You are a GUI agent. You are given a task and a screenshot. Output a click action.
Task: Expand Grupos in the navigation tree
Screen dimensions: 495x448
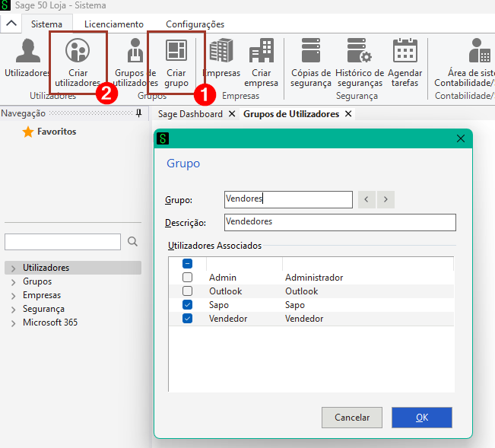pyautogui.click(x=13, y=282)
